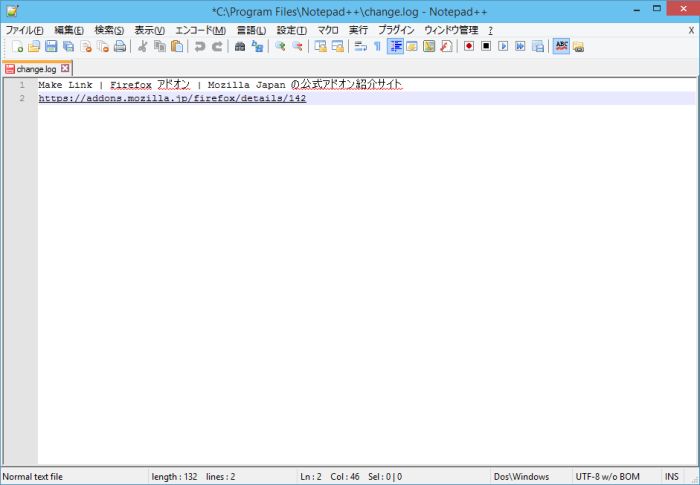Click 'Ln : 2 Col : 46' status entry

click(329, 477)
